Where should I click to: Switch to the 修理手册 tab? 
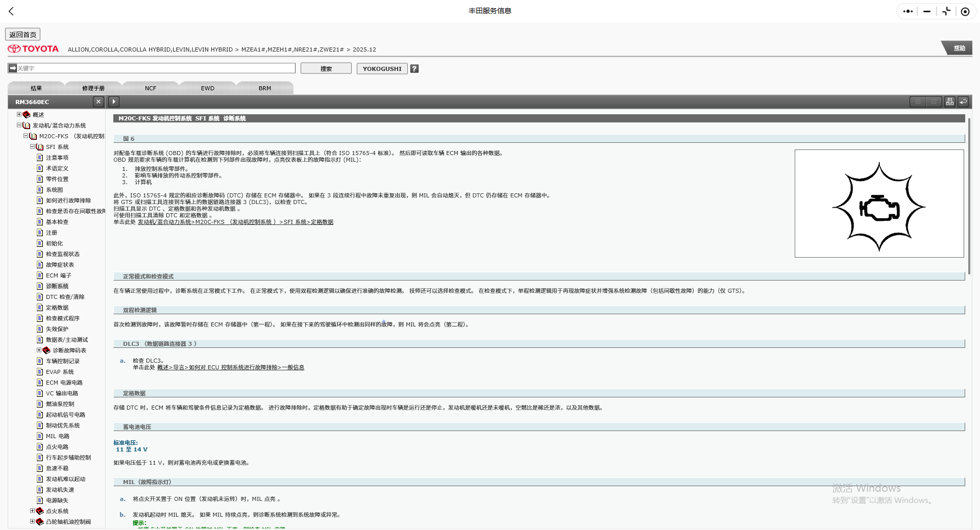[x=93, y=88]
